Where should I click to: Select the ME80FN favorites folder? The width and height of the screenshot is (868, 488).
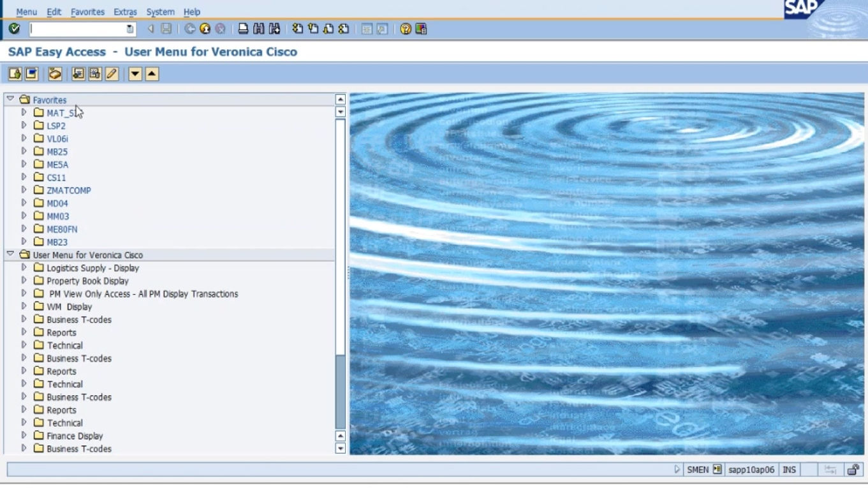coord(62,229)
